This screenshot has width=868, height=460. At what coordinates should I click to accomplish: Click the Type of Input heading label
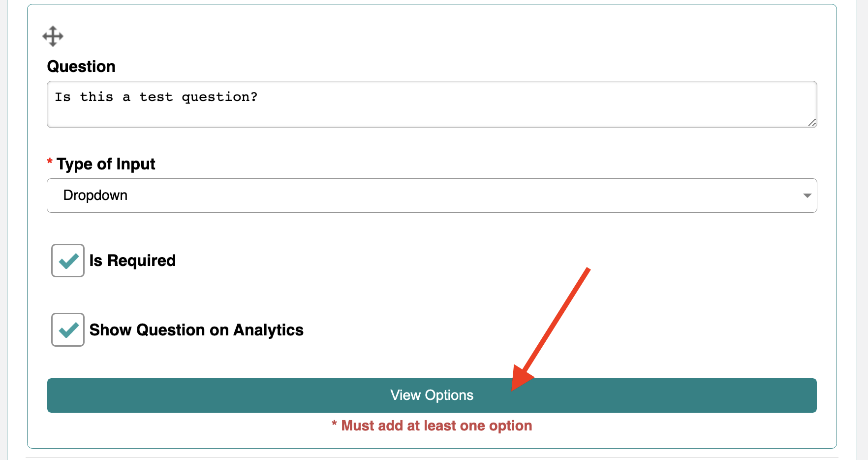point(106,164)
